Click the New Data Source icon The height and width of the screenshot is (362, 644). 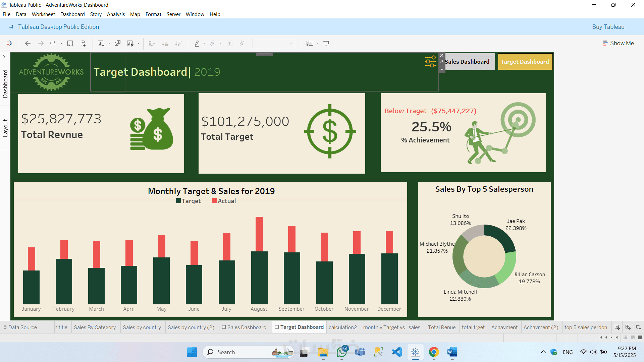pos(83,43)
